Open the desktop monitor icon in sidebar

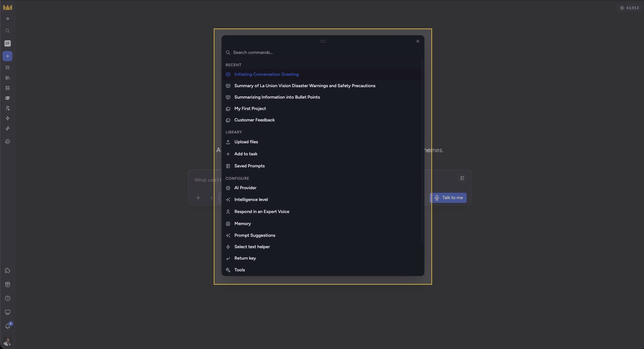[x=8, y=312]
